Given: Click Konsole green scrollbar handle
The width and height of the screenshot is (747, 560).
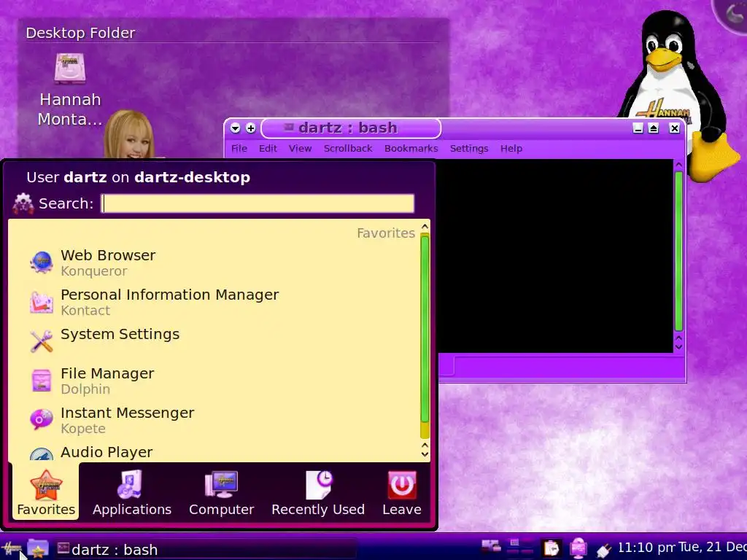Looking at the screenshot, I should click(679, 251).
